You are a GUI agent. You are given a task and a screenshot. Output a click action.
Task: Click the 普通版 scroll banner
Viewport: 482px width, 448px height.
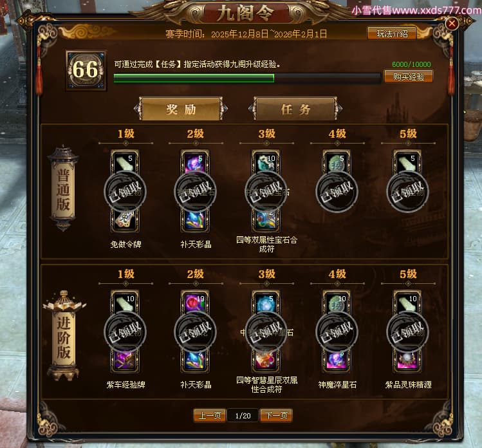[x=63, y=188]
